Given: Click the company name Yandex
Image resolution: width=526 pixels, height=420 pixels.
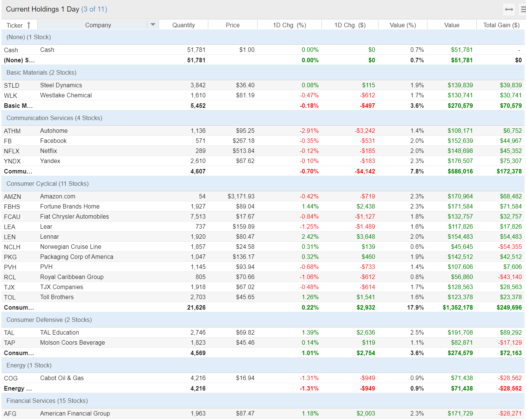Looking at the screenshot, I should 50,161.
